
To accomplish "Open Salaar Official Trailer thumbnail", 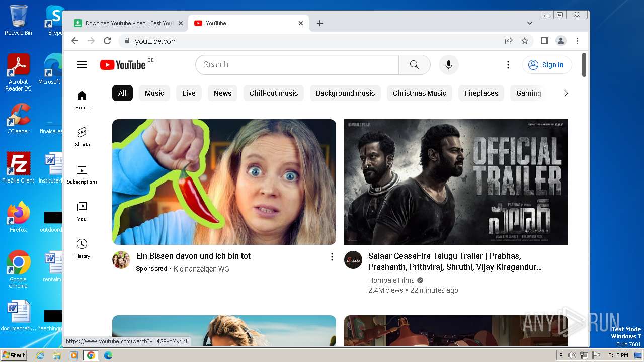I will point(456,182).
